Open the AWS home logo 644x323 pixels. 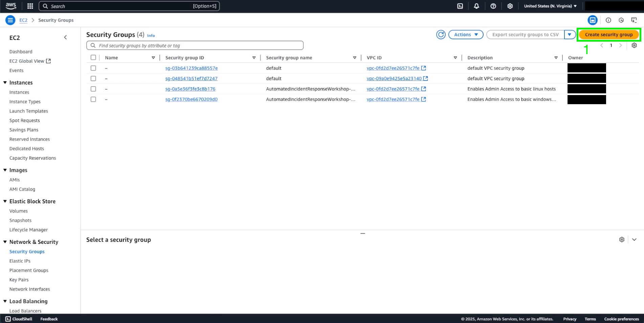[x=11, y=6]
